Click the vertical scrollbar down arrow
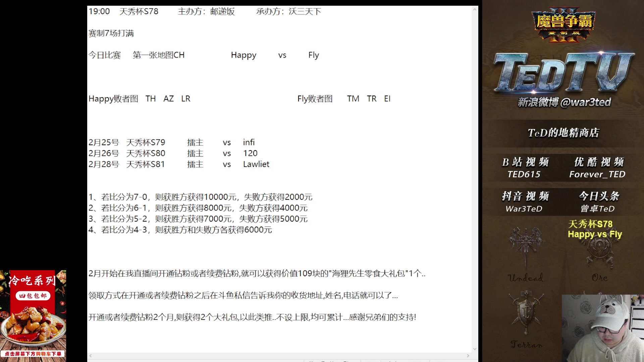Image resolution: width=644 pixels, height=362 pixels. (475, 348)
